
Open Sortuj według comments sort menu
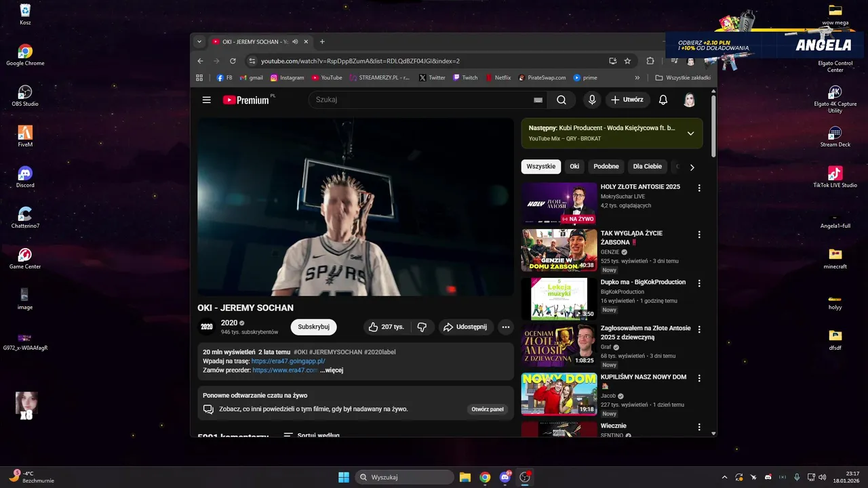click(311, 434)
